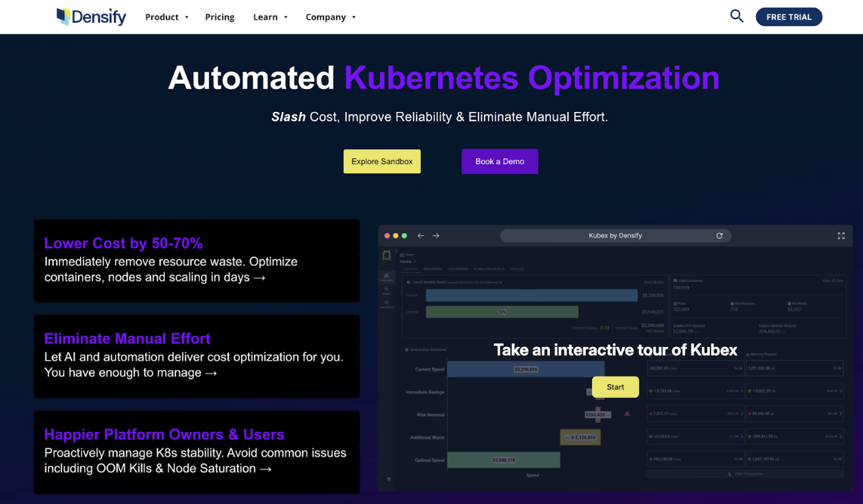Expand the -15,735.06 Cores row chevron
This screenshot has width=863, height=504.
click(x=741, y=391)
